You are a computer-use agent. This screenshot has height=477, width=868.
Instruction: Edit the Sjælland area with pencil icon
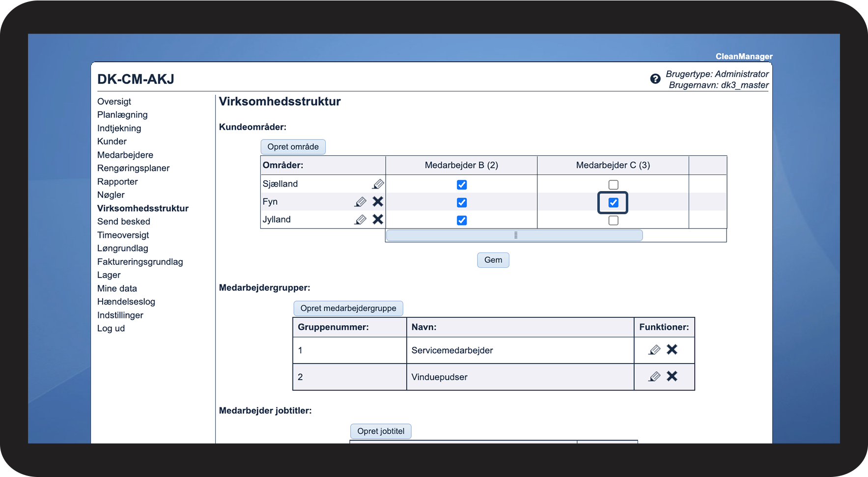378,184
